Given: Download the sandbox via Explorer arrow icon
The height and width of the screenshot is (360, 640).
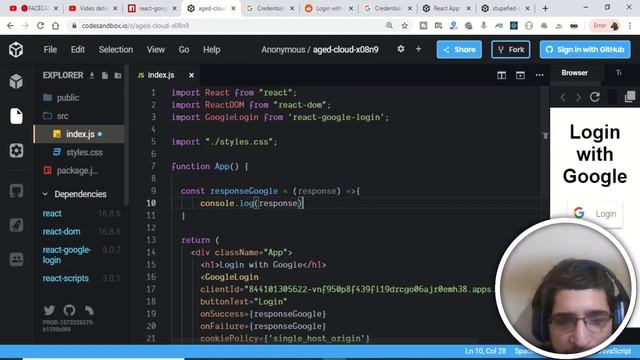Looking at the screenshot, I should tap(92, 76).
